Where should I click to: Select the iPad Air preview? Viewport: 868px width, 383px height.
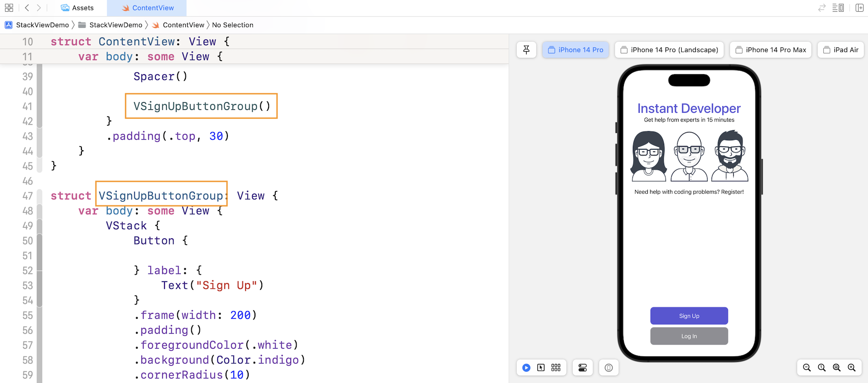point(841,50)
